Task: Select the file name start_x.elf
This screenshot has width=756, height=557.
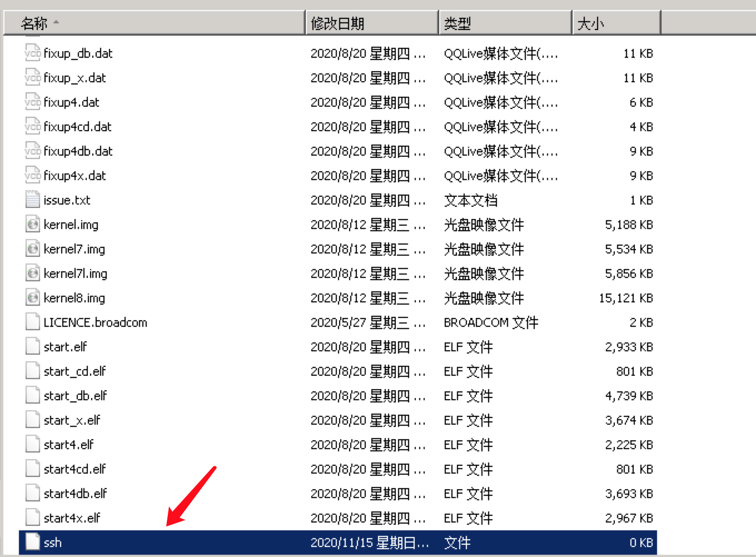Action: 72,420
